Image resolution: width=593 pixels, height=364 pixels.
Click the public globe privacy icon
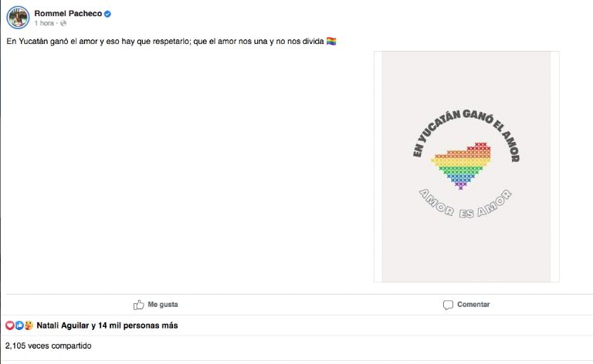pos(63,23)
